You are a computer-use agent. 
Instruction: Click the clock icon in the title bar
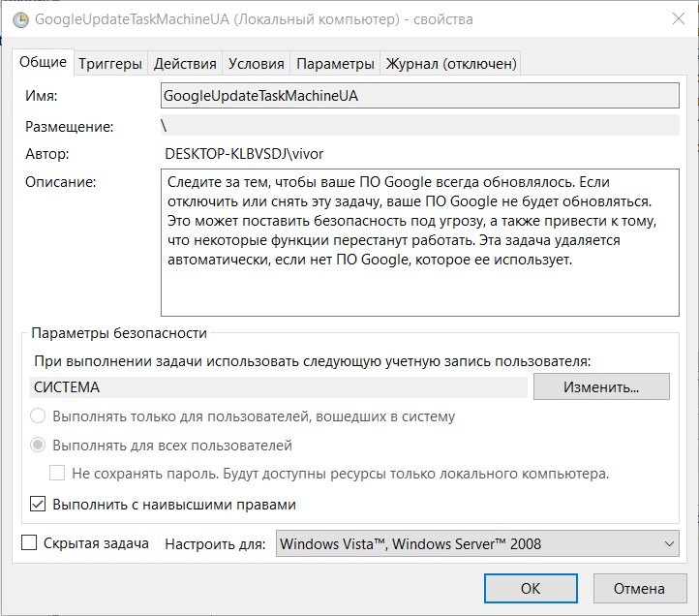20,20
